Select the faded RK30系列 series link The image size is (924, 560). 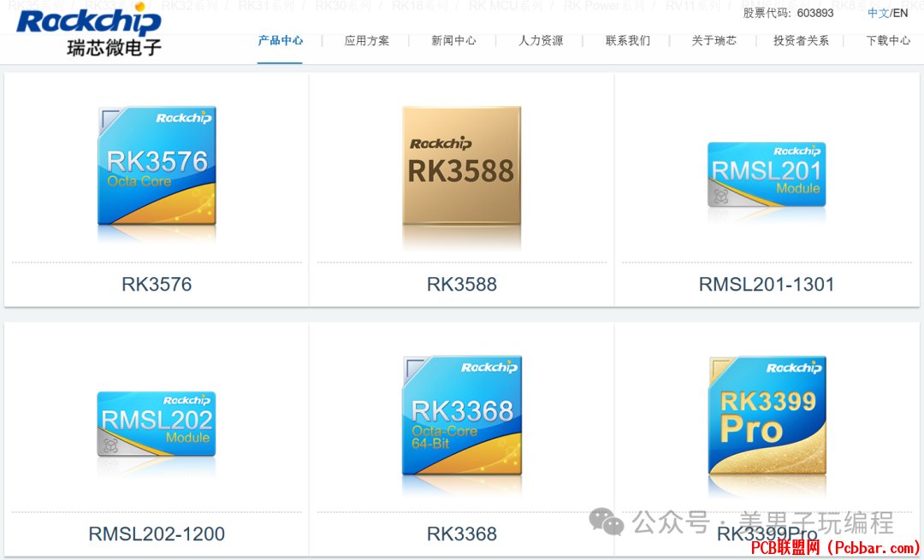[343, 7]
